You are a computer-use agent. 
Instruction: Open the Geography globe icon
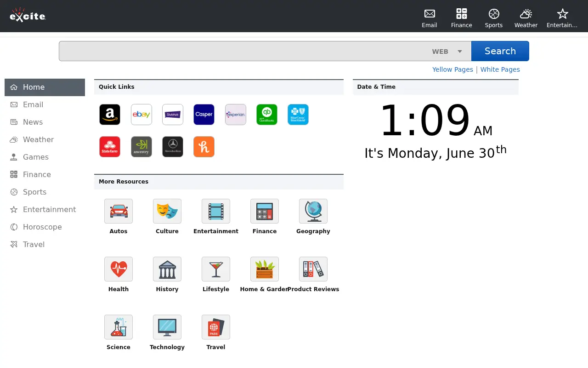(313, 211)
